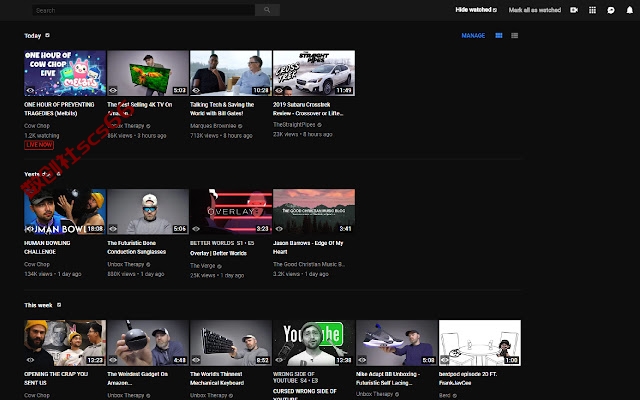This screenshot has width=640, height=400.
Task: Open title Talking Tech & Saving the World
Action: (222, 109)
